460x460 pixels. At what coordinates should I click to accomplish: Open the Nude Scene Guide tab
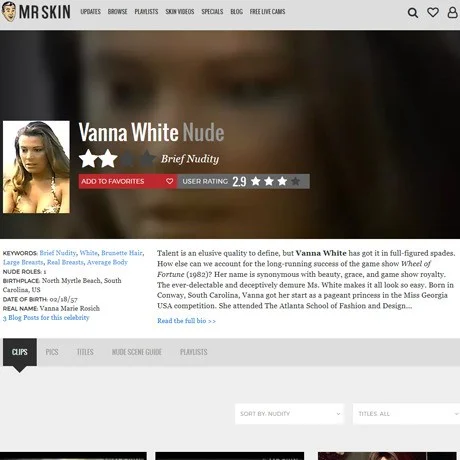pyautogui.click(x=137, y=352)
